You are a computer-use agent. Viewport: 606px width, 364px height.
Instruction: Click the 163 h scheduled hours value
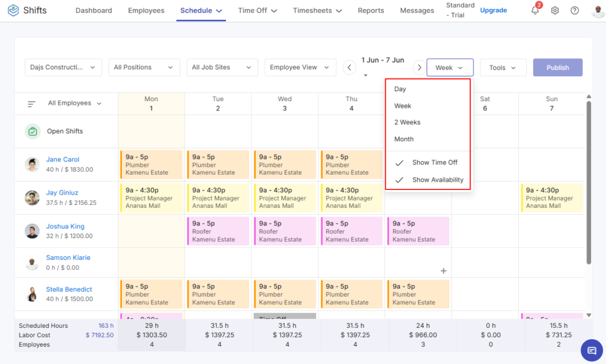106,326
